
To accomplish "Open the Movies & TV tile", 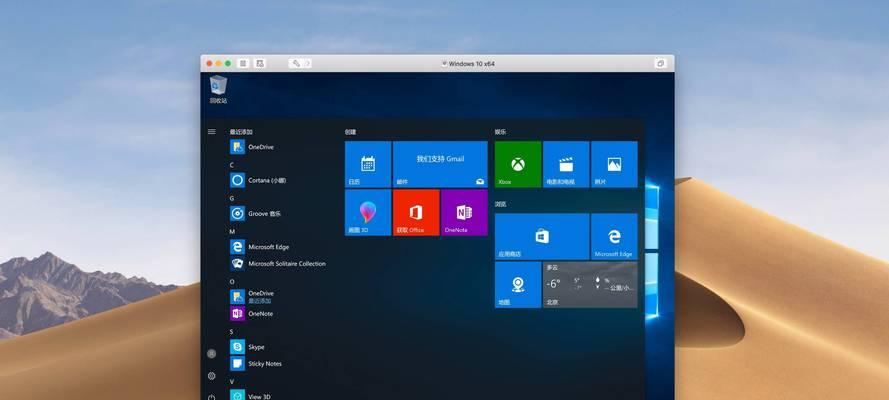I will point(566,164).
